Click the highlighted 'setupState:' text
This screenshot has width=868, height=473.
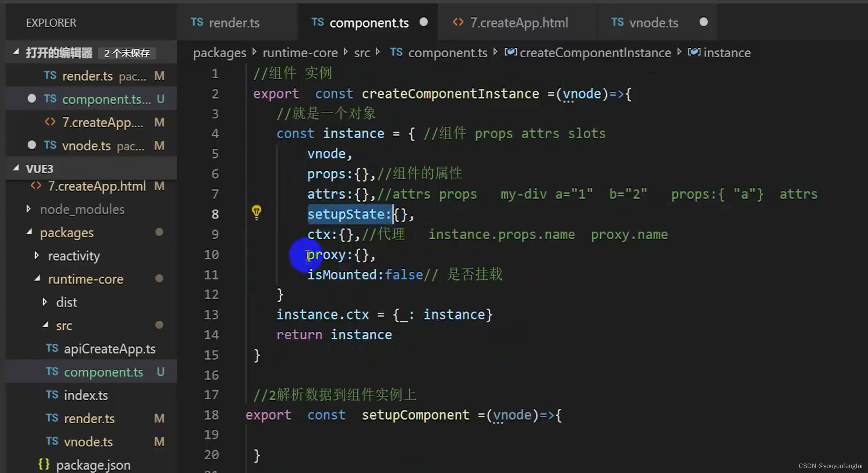[350, 214]
